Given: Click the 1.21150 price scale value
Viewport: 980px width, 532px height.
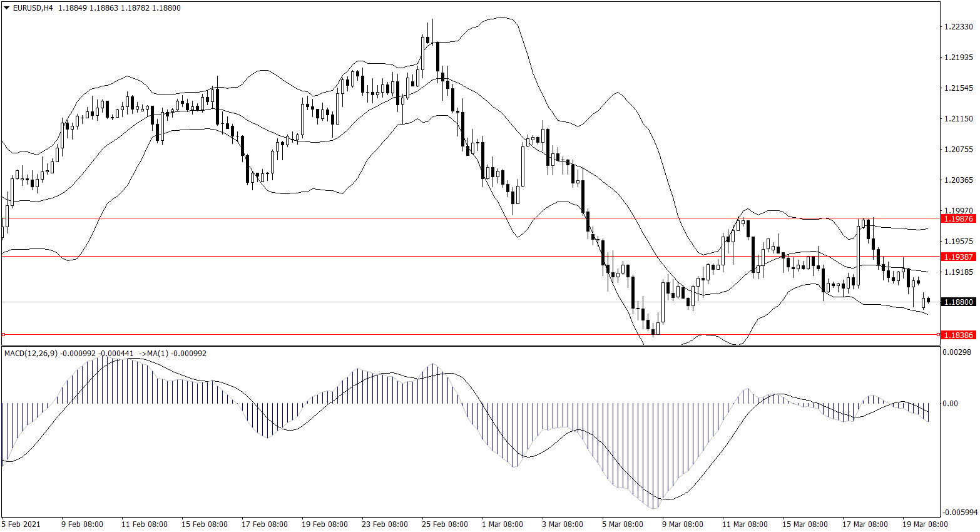Looking at the screenshot, I should 958,119.
